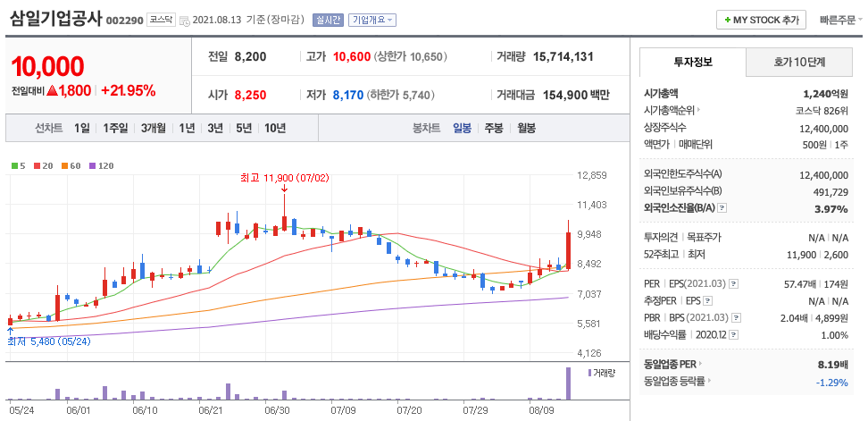Screen dimensions: 868x421
Task: Click the 코스닥 market badge
Action: pyautogui.click(x=161, y=21)
